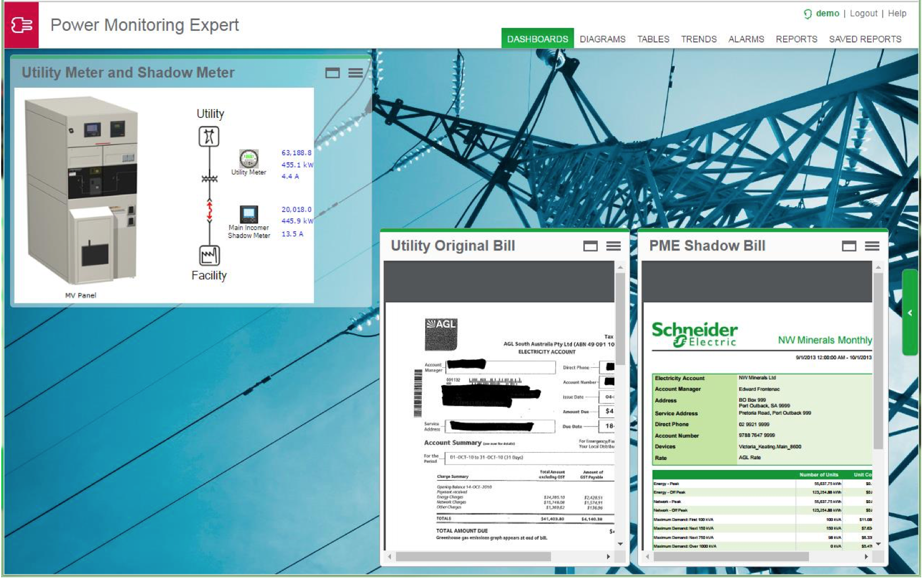The width and height of the screenshot is (924, 579).
Task: Click the Logout link
Action: point(864,13)
